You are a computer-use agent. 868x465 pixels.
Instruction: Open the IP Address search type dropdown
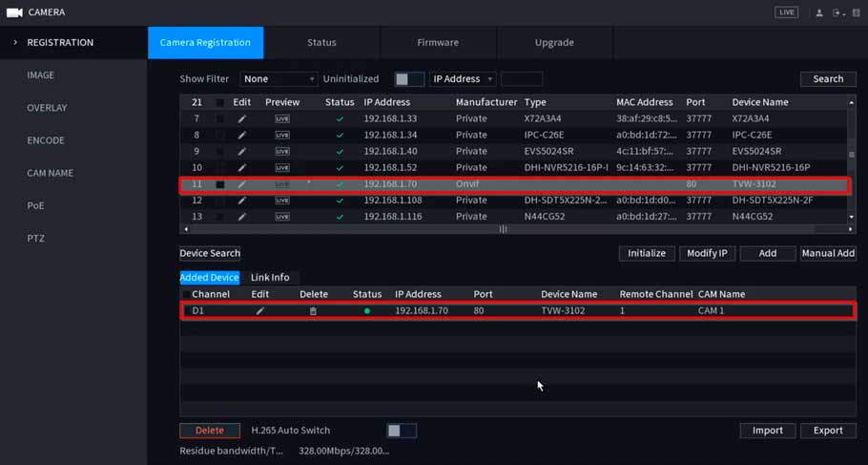click(463, 79)
